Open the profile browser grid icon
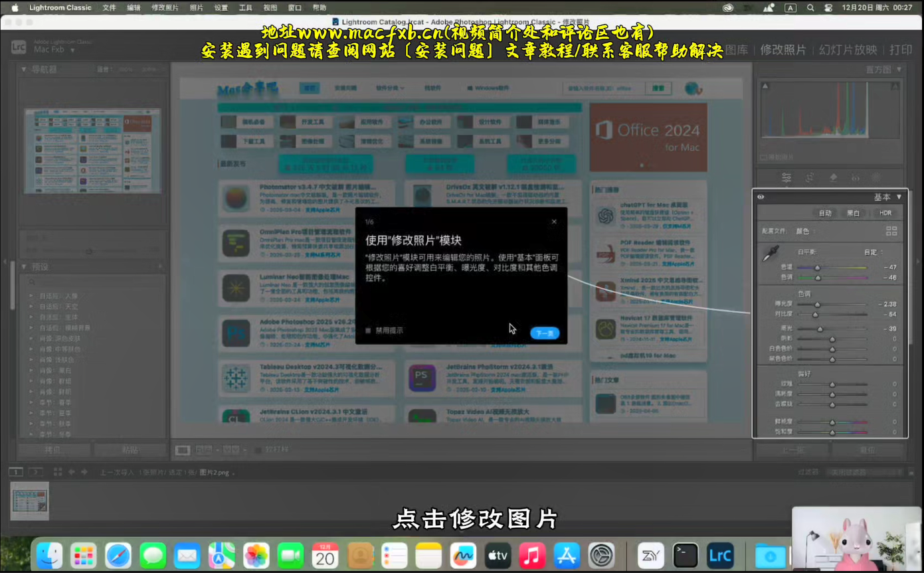Viewport: 924px width, 573px height. click(891, 231)
